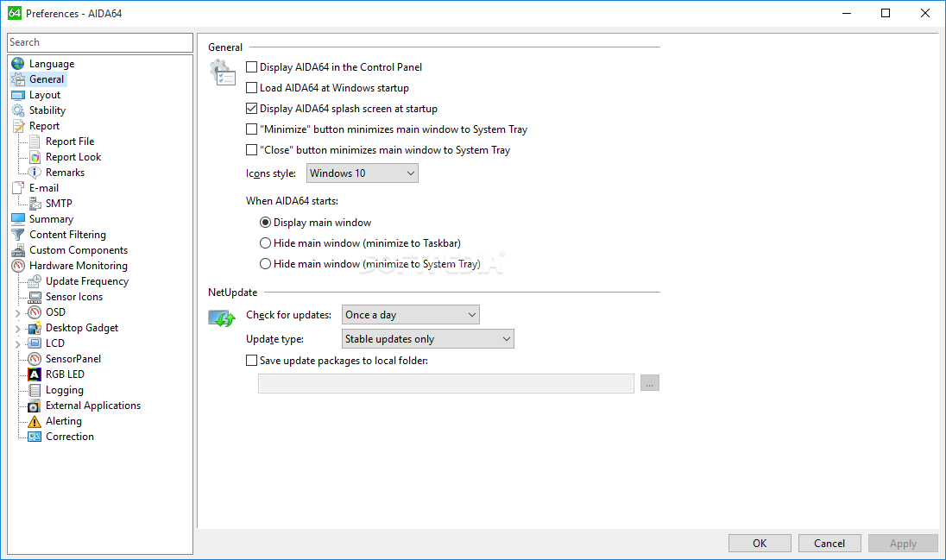Uncheck Display AIDA64 splash screen at startup
Viewport: 946px width, 560px height.
click(251, 109)
